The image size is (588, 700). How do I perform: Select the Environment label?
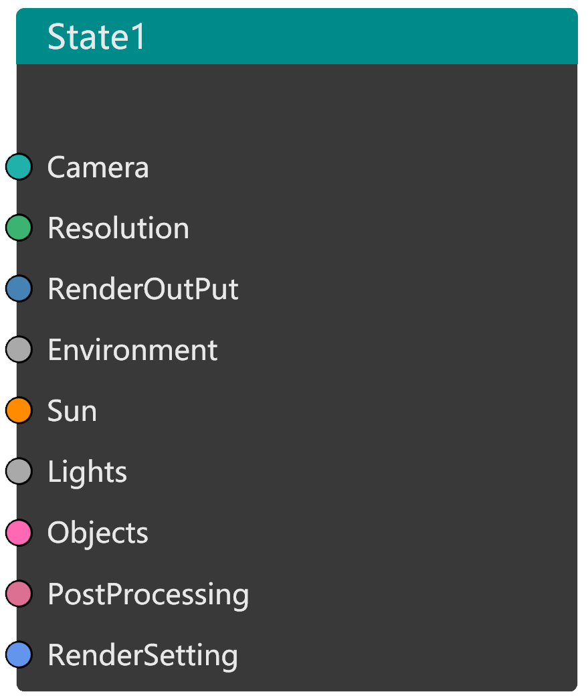tap(132, 350)
